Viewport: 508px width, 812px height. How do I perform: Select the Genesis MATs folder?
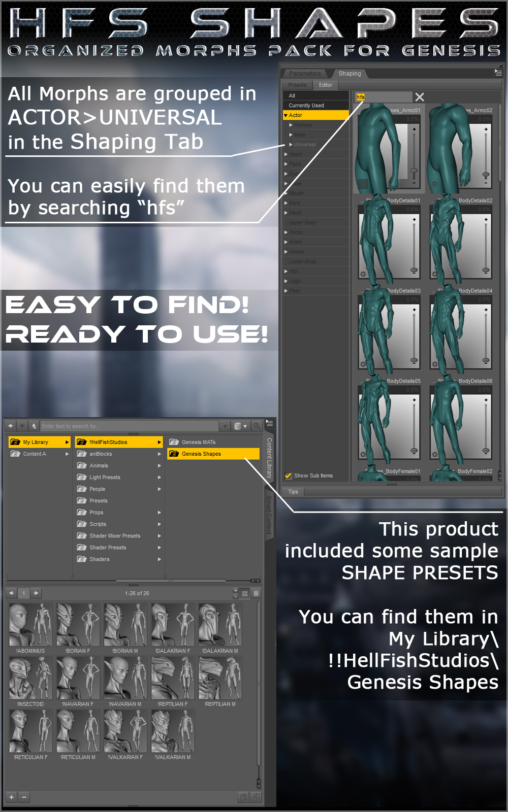[213, 442]
